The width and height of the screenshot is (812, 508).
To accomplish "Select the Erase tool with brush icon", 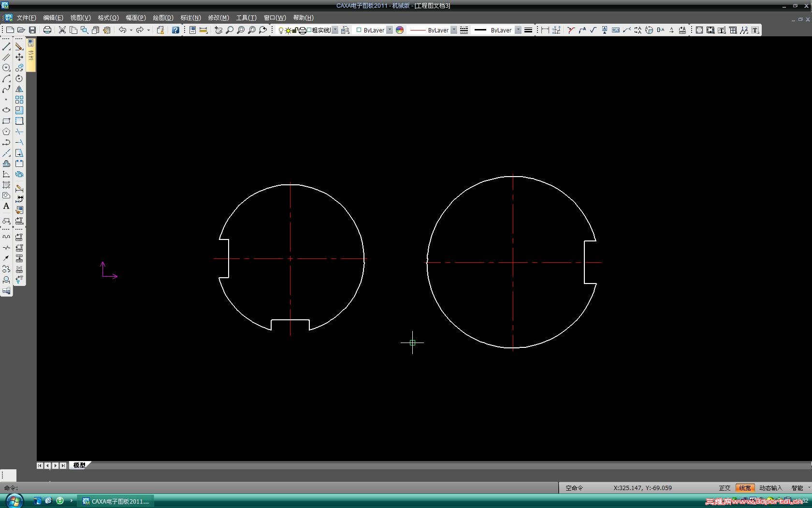I will (19, 46).
